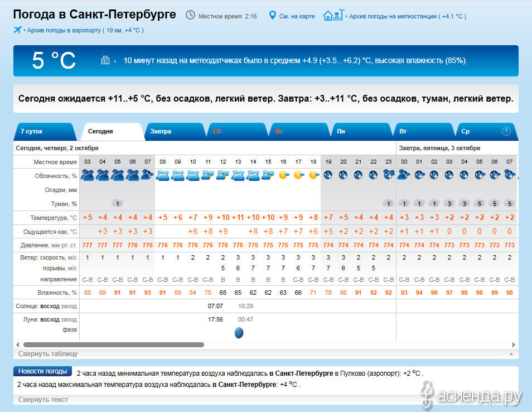Collapse the table via 'Свернуть таблицу'

pos(48,354)
